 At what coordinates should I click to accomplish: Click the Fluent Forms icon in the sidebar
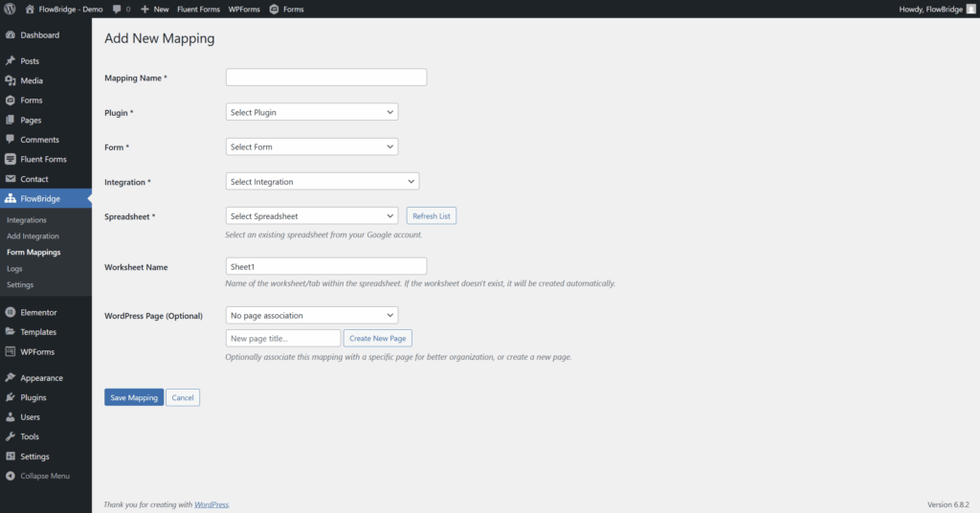pos(10,159)
